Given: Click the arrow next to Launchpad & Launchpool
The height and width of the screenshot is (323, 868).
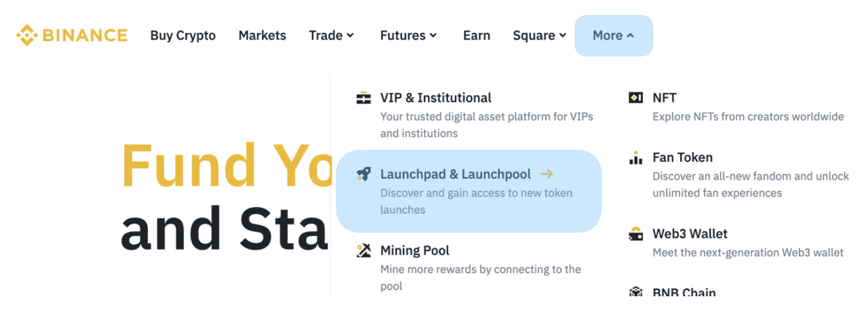Looking at the screenshot, I should coord(547,175).
